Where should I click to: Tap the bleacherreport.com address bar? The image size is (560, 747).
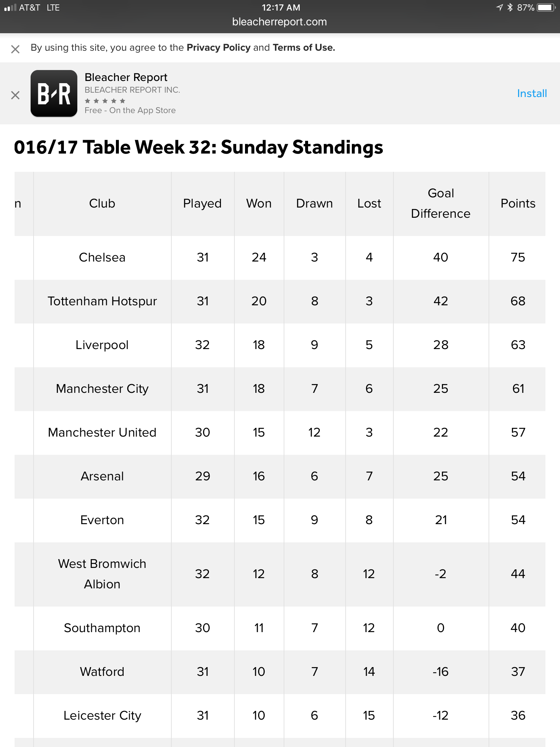[279, 22]
